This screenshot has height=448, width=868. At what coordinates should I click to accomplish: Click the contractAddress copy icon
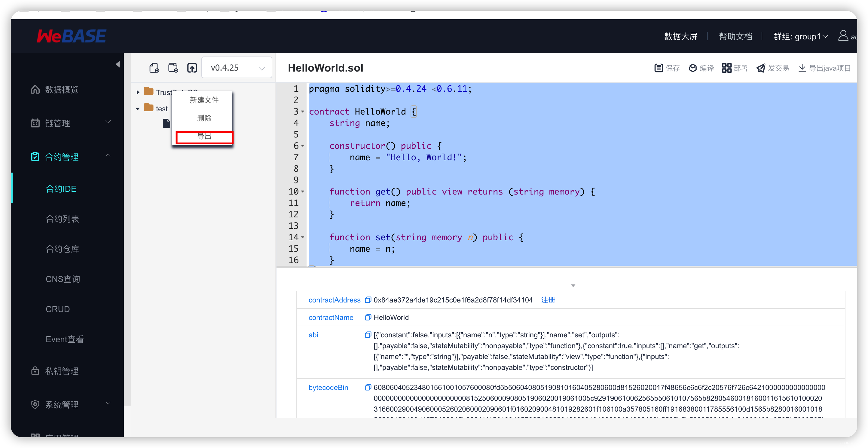point(368,299)
